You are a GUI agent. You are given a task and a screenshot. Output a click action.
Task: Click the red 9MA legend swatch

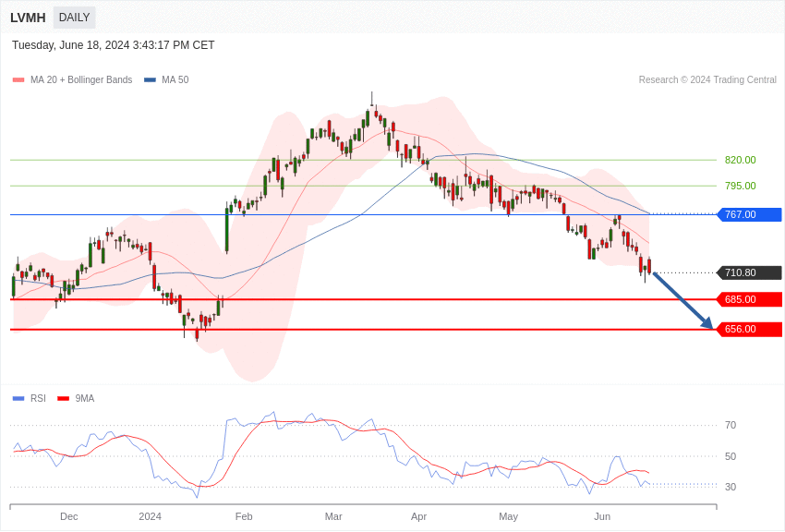(x=63, y=399)
